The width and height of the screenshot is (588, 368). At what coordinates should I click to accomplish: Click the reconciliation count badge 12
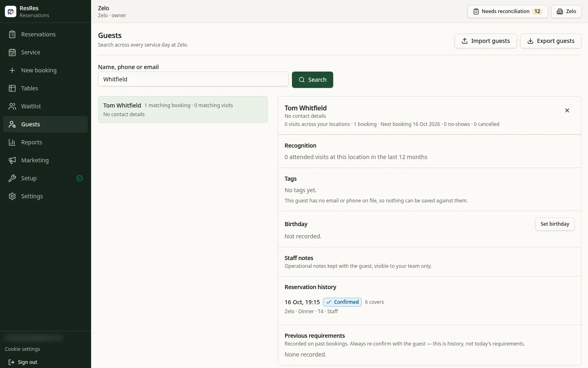pyautogui.click(x=537, y=11)
